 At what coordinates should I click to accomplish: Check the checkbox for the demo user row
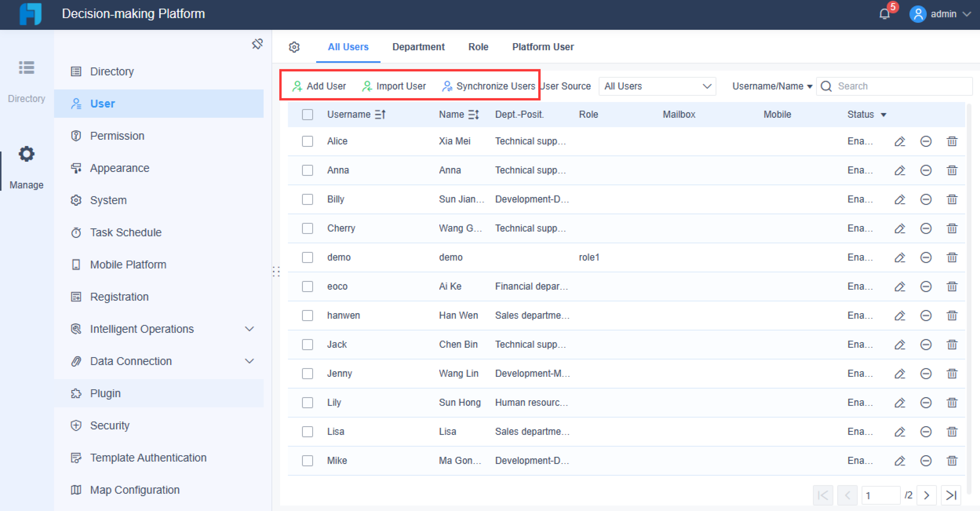(307, 257)
